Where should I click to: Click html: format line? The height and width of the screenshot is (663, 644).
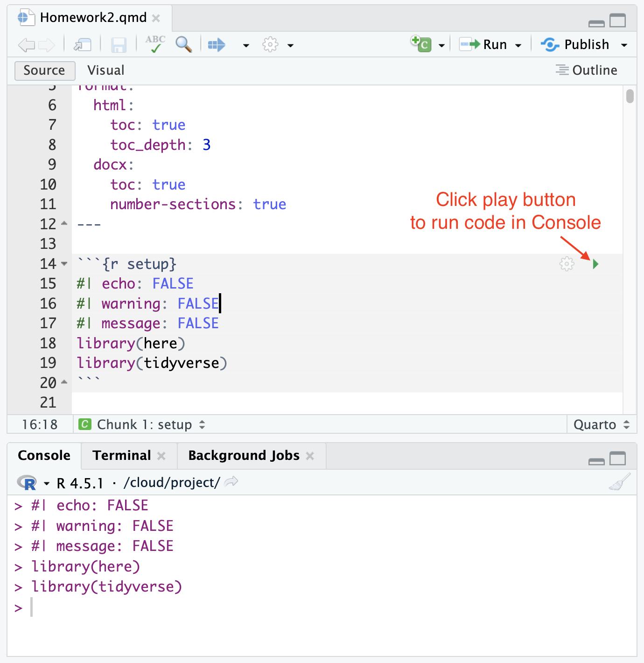coord(113,106)
